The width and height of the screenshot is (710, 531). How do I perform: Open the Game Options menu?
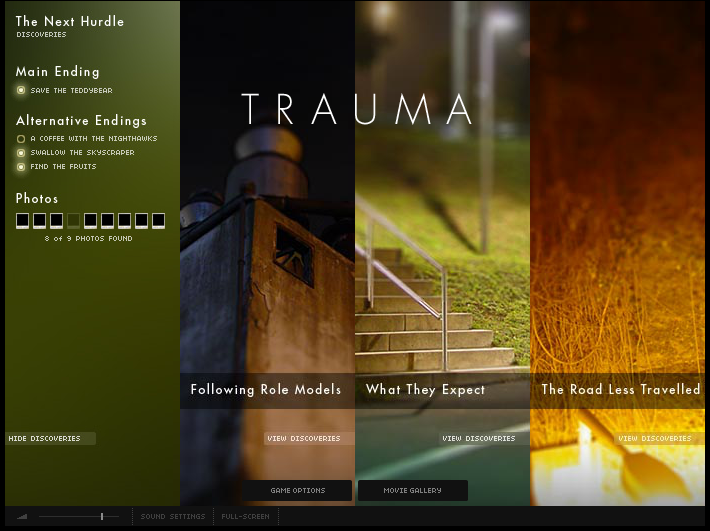298,491
